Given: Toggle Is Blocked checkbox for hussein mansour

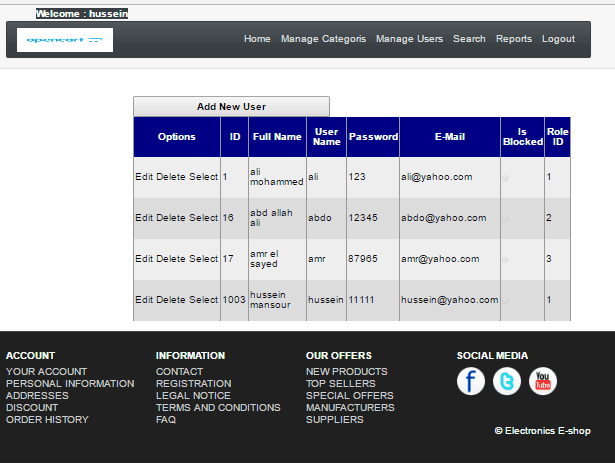Looking at the screenshot, I should (x=505, y=300).
